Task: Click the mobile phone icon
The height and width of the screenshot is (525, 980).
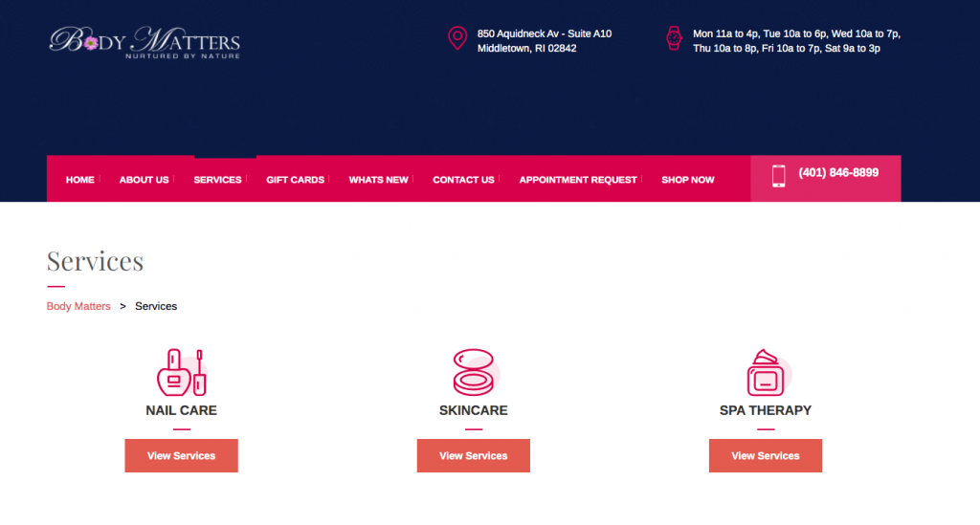Action: coord(778,176)
